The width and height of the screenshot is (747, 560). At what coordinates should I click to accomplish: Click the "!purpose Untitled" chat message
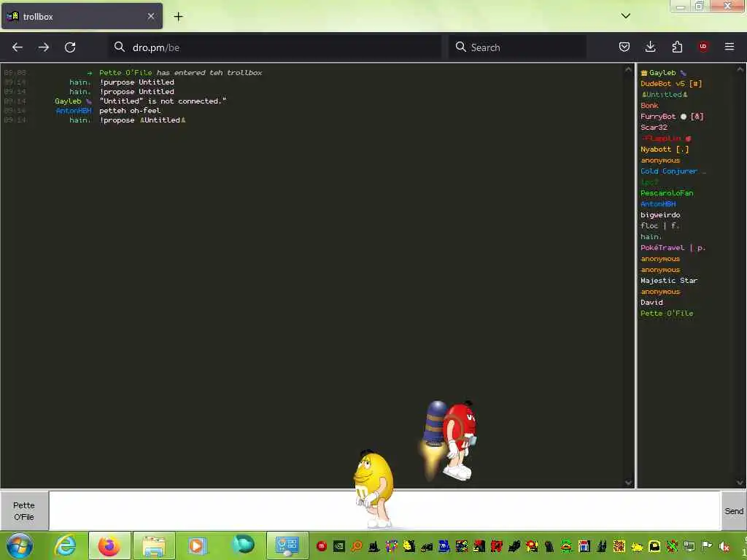coord(136,82)
